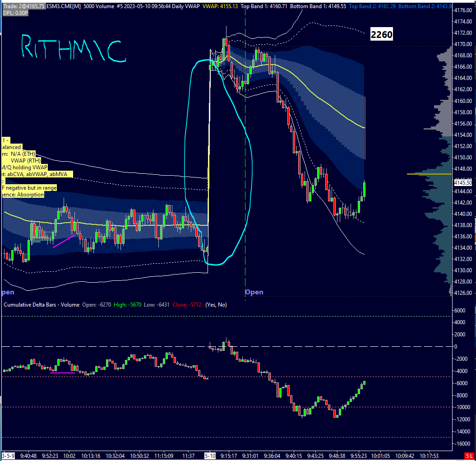Click the red 'Close: -5712' value
This screenshot has width=476, height=461.
pyautogui.click(x=187, y=304)
